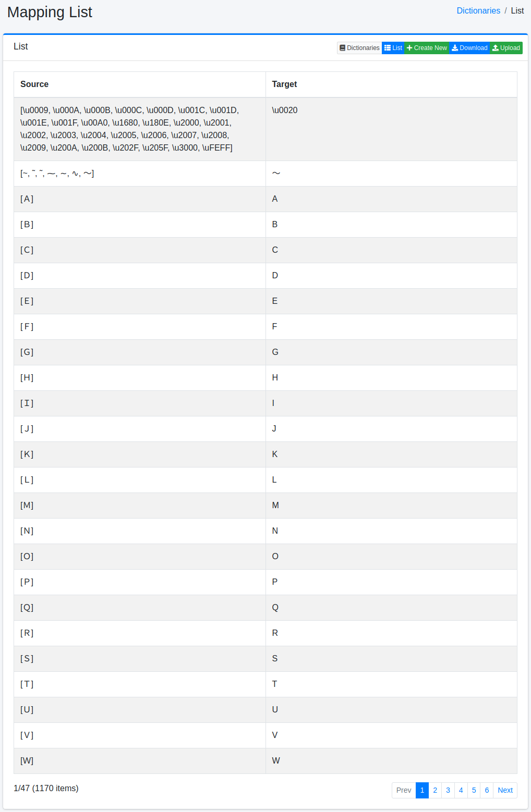
Task: Select the row with target \u0020
Action: coord(285,110)
